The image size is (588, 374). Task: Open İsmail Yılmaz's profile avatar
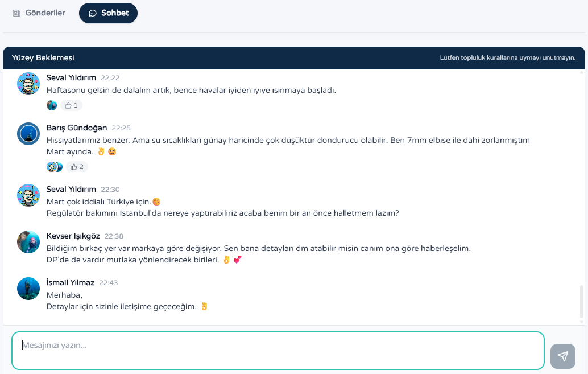coord(28,289)
